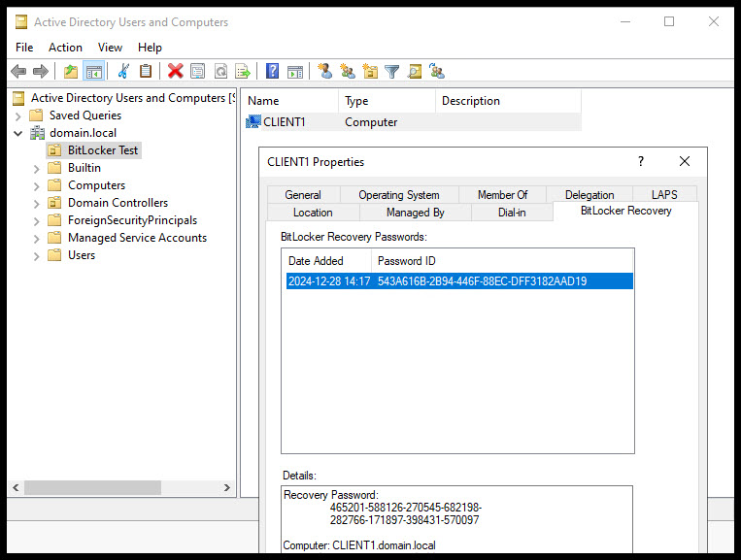This screenshot has height=560, width=741.
Task: Open the Filter Options funnel icon
Action: [391, 72]
